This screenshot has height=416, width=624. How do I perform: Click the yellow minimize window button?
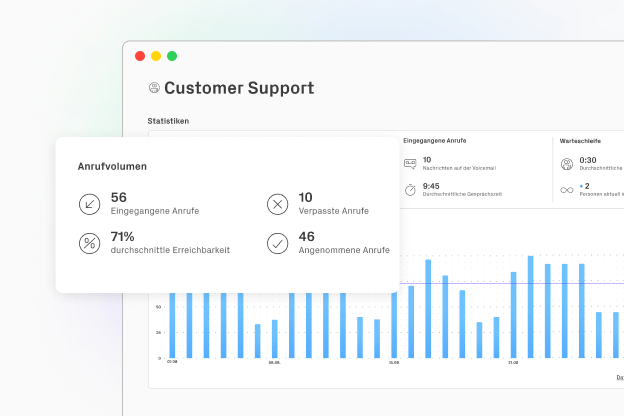[156, 56]
